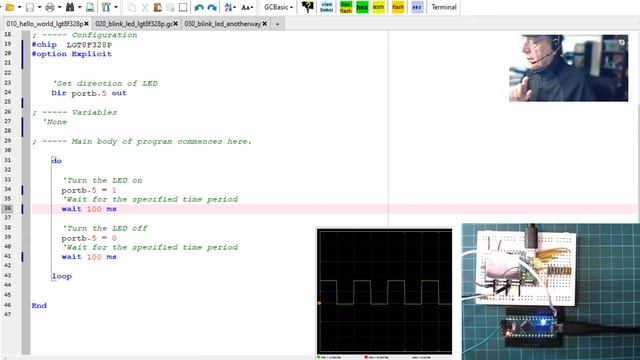This screenshot has height=360, width=640.
Task: Click the blue PPS tool button
Action: pos(417,7)
